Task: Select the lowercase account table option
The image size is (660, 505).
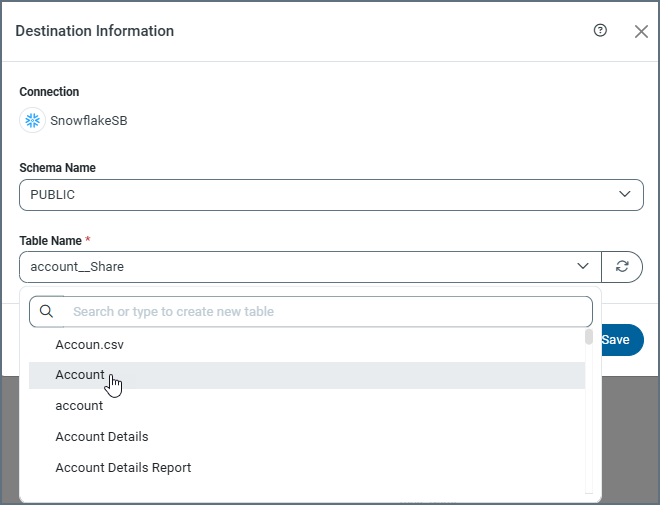Action: pos(79,406)
